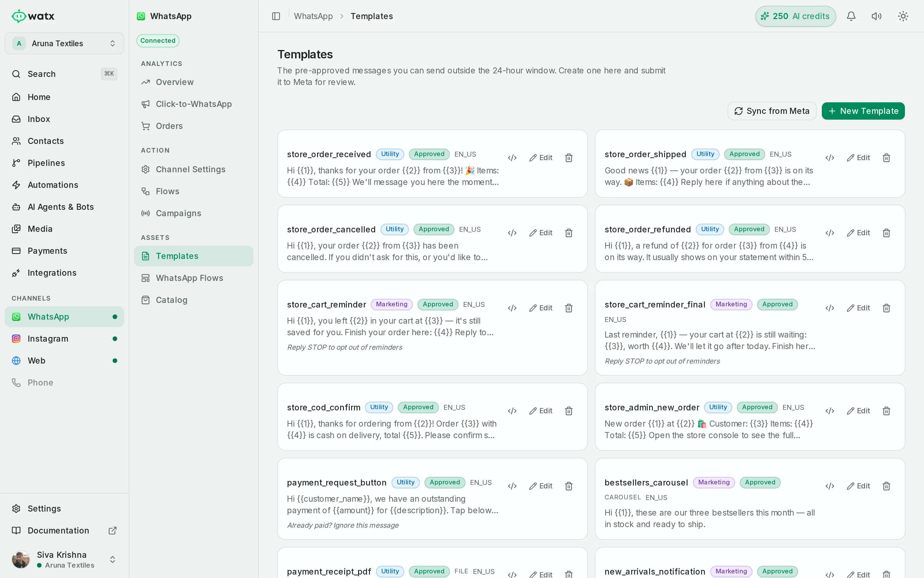The width and height of the screenshot is (924, 578).
Task: Open the Pipelines page
Action: tap(64, 163)
